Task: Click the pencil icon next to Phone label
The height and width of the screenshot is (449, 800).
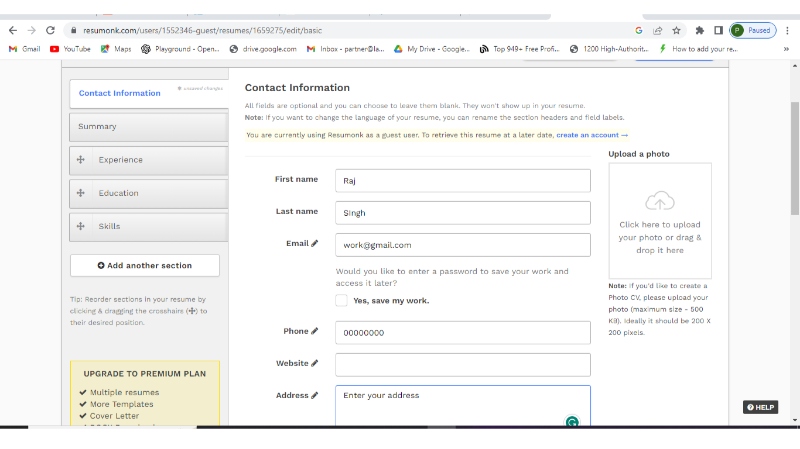Action: point(314,331)
